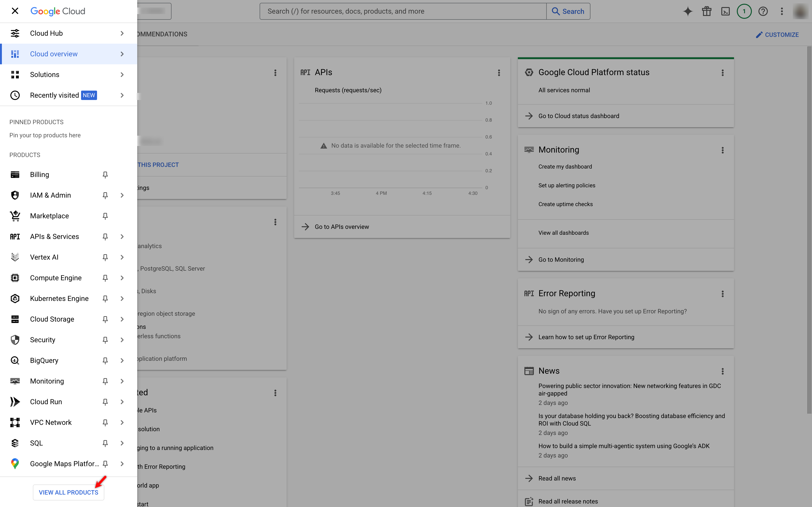This screenshot has width=812, height=507.
Task: Select Solutions in navigation menu
Action: click(45, 75)
